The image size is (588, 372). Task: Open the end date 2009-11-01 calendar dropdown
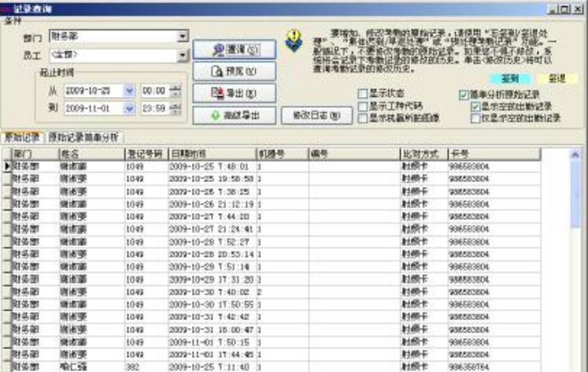[129, 109]
